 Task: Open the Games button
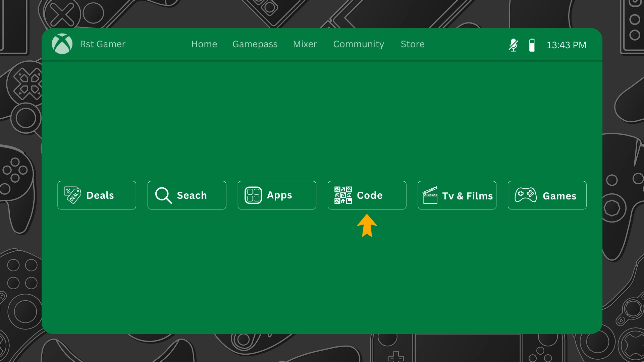click(547, 195)
